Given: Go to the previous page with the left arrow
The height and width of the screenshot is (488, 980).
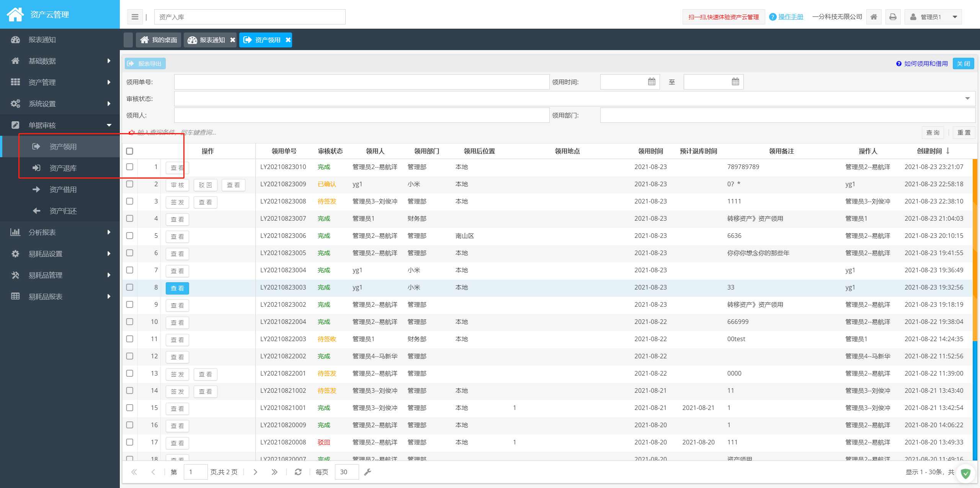Looking at the screenshot, I should point(153,472).
